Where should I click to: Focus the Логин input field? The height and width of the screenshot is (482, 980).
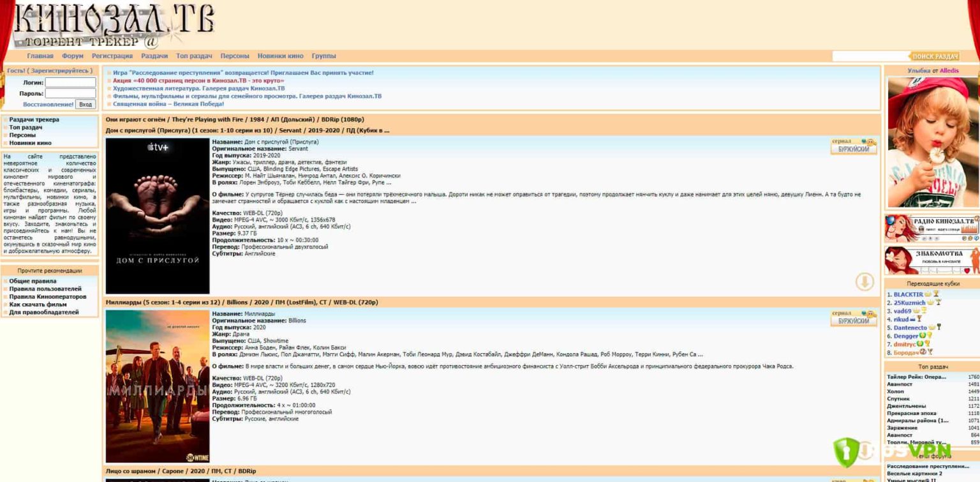click(x=70, y=82)
